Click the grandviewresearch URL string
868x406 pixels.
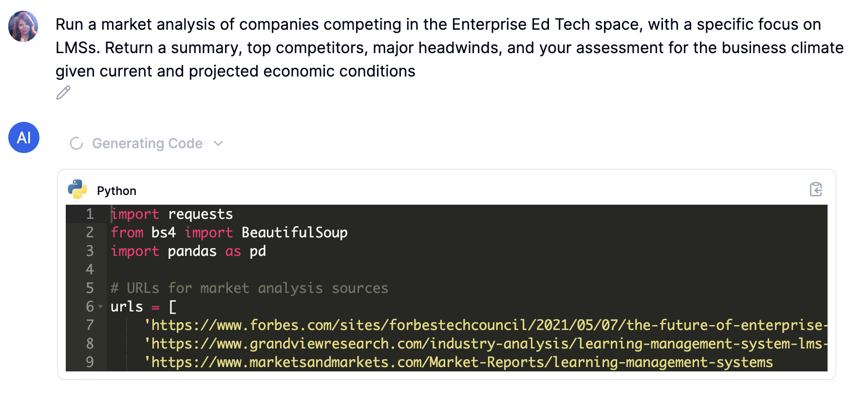tap(485, 344)
